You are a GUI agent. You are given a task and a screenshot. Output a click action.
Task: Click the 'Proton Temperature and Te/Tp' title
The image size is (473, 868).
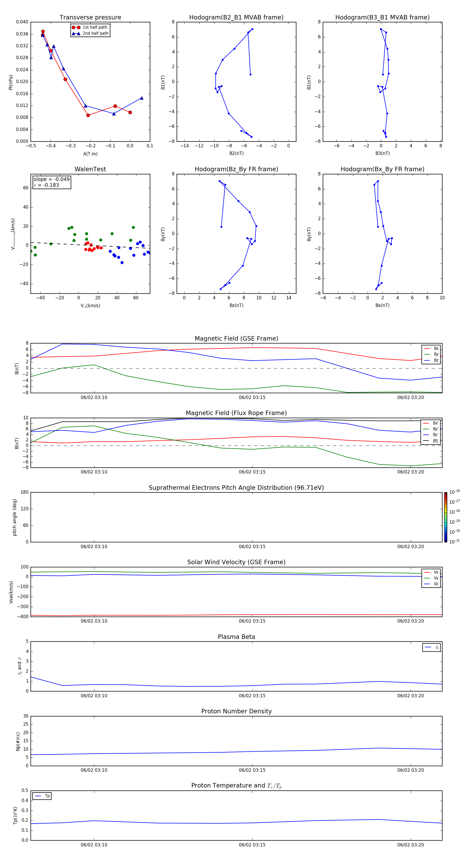click(236, 785)
